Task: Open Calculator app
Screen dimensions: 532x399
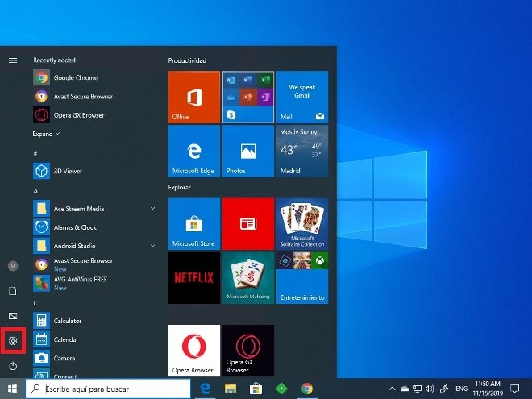Action: 94,321
